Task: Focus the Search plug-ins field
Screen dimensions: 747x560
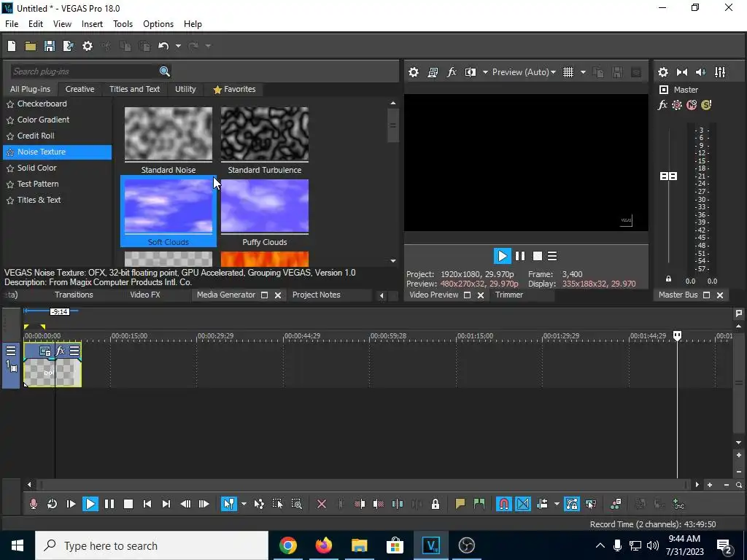Action: pyautogui.click(x=85, y=71)
